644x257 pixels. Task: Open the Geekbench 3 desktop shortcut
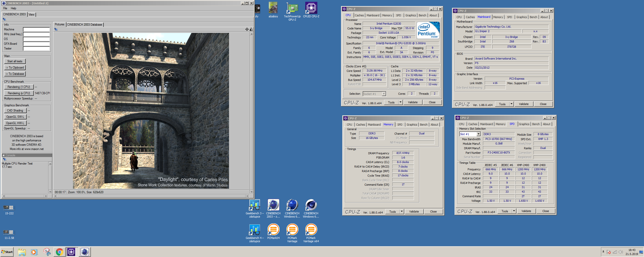[255, 209]
